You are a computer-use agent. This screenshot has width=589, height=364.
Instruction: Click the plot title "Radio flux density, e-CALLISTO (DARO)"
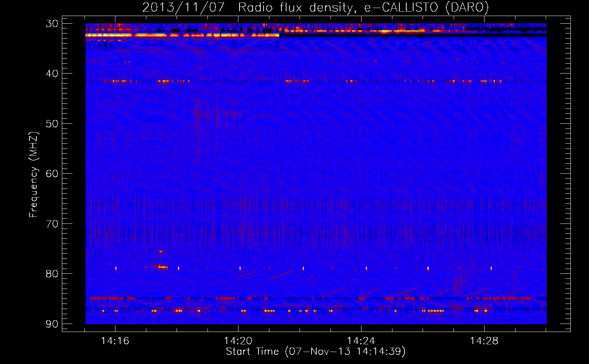click(363, 8)
